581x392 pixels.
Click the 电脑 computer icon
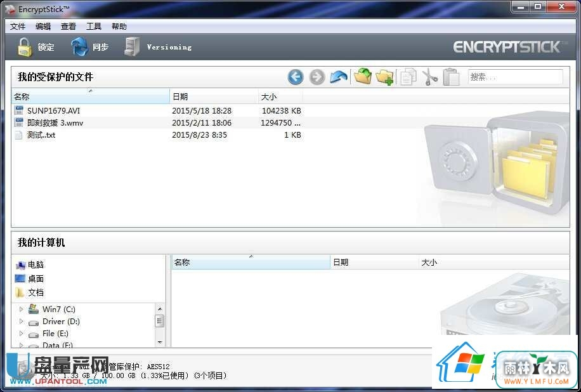point(21,265)
